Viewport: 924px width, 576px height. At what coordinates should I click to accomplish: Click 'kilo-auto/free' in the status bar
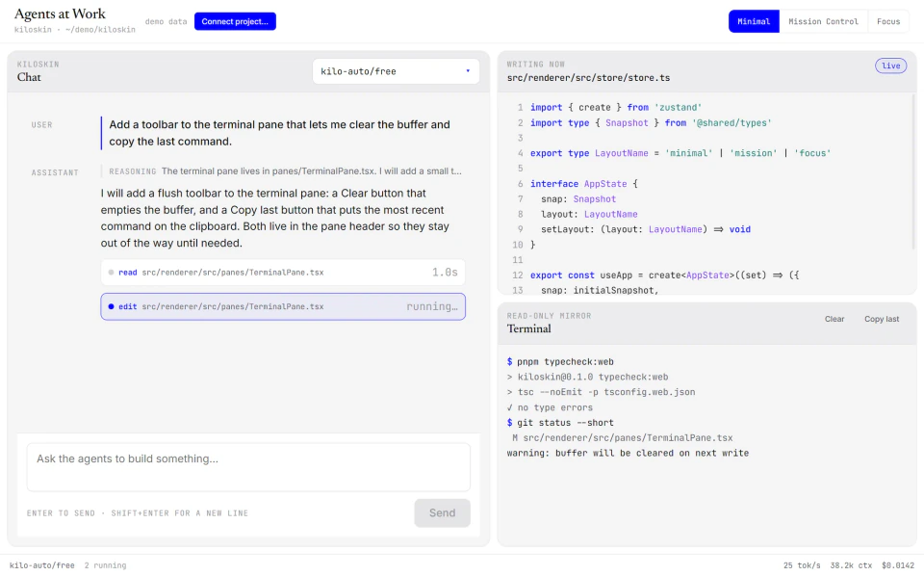(x=41, y=565)
